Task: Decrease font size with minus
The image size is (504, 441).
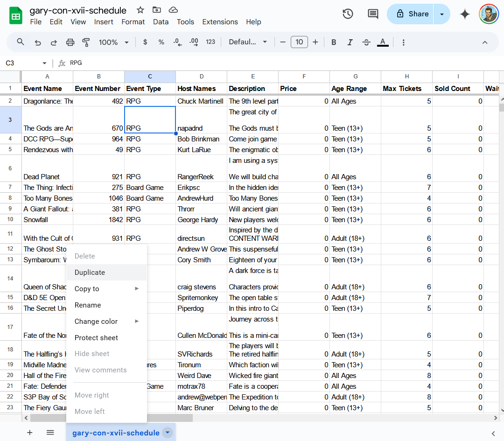Action: 283,42
